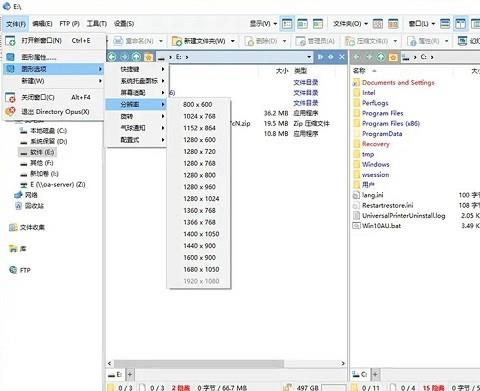Click the third view mode icon after 显示(V)
Viewport: 480px width, 391px height.
pyautogui.click(x=318, y=24)
